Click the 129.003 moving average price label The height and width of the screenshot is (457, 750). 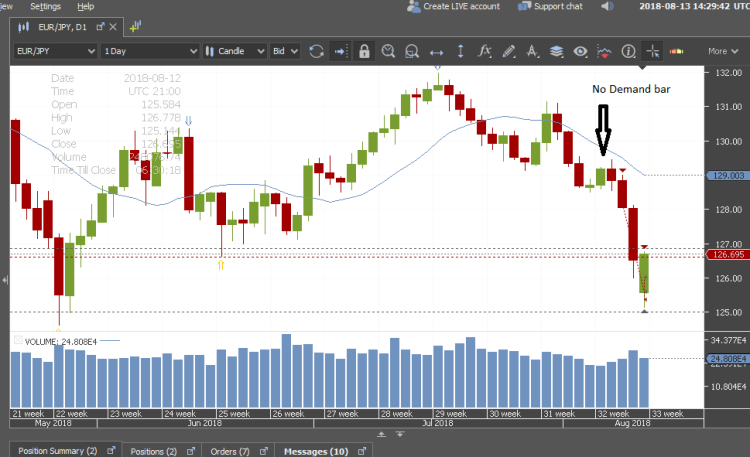[x=728, y=176]
